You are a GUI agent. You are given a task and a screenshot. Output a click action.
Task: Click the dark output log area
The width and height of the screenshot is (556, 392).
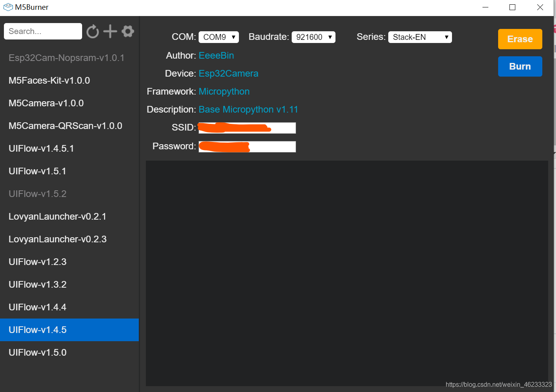tap(347, 273)
